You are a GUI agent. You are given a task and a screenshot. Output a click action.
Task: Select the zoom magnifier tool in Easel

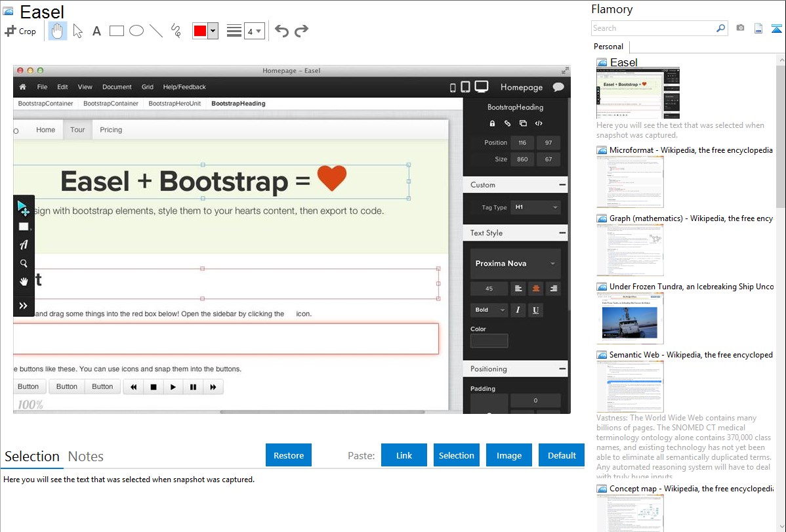(x=24, y=263)
